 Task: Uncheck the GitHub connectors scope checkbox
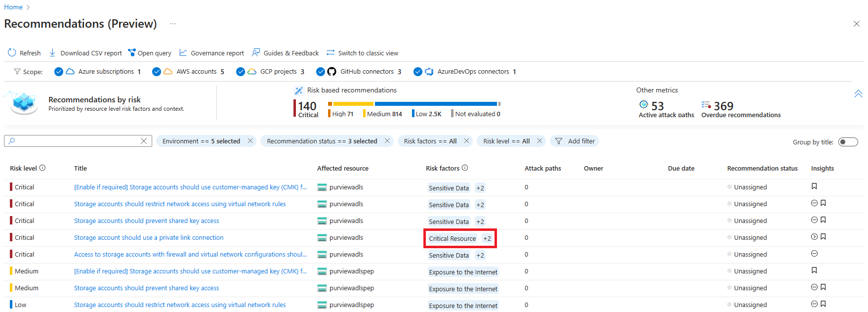click(321, 72)
